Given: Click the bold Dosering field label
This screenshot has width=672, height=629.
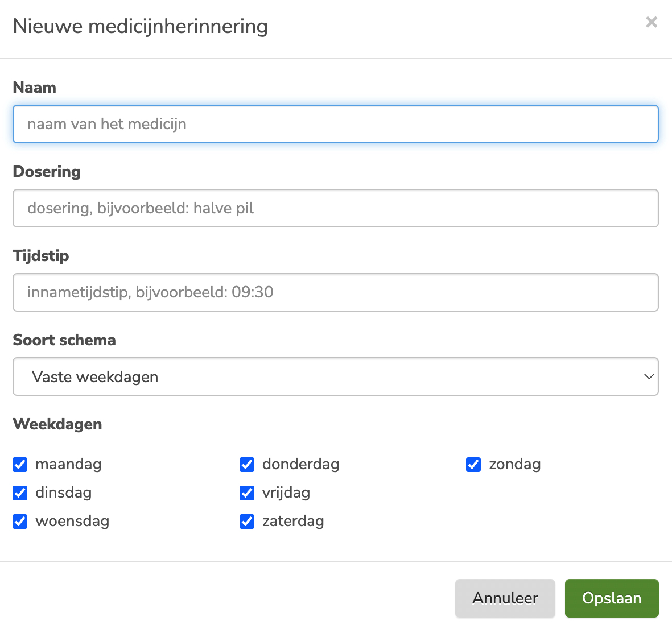Looking at the screenshot, I should tap(47, 172).
